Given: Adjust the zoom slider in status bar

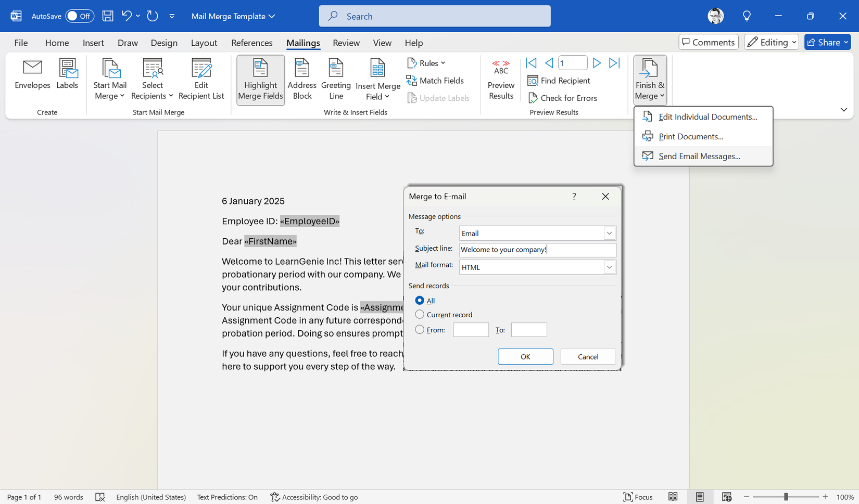Looking at the screenshot, I should point(786,497).
